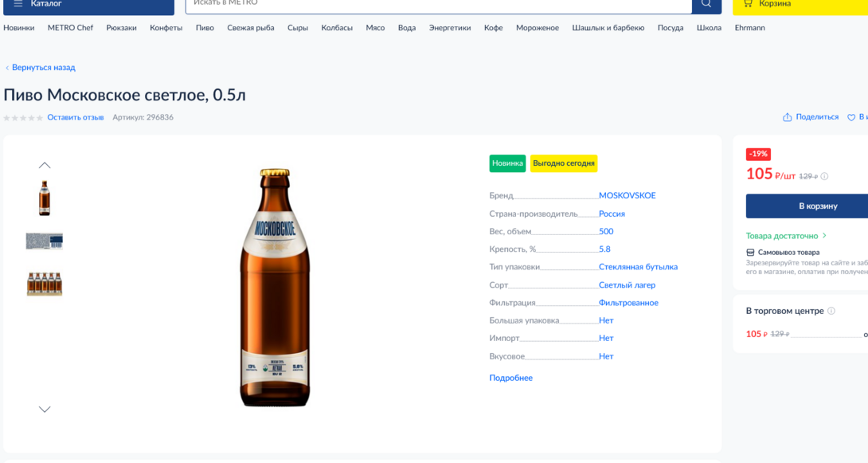Click the heart favorites icon

(850, 117)
